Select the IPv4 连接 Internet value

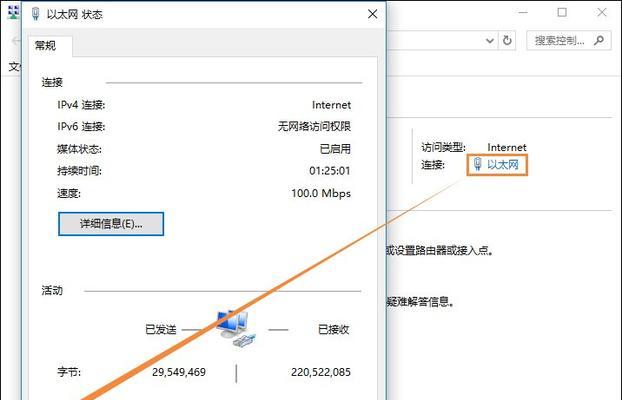pos(331,105)
